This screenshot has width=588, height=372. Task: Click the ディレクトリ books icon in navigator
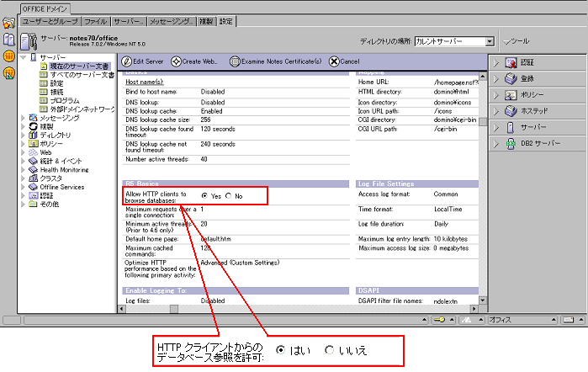(33, 136)
